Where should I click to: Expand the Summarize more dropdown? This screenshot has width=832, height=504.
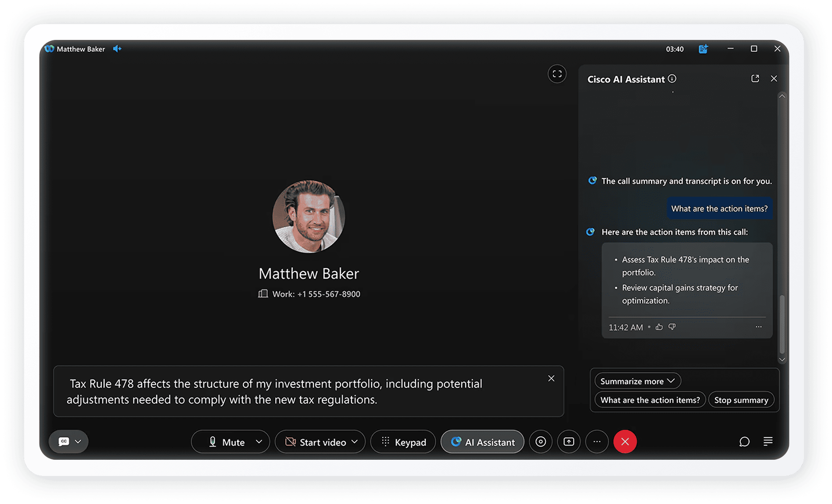click(637, 381)
